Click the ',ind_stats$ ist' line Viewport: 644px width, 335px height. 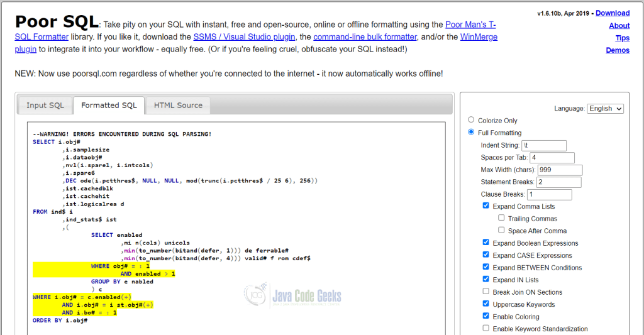(x=89, y=219)
